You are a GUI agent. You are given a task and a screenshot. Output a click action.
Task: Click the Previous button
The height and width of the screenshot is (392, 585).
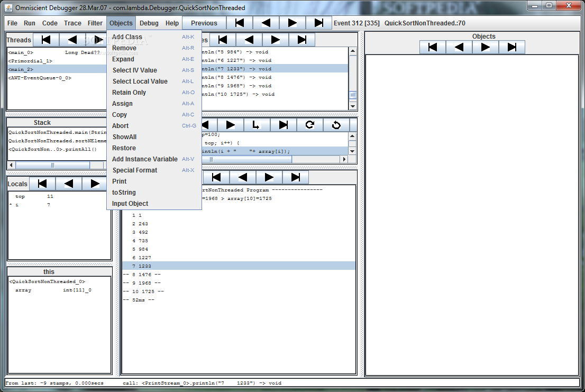(x=204, y=23)
